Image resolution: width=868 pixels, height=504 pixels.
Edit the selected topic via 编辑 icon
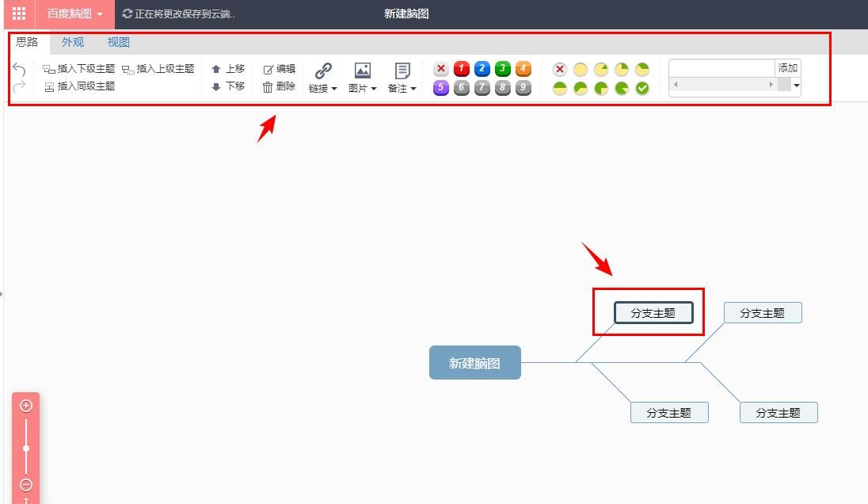click(x=279, y=68)
